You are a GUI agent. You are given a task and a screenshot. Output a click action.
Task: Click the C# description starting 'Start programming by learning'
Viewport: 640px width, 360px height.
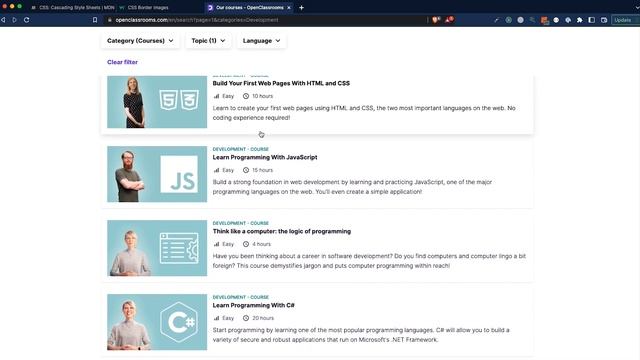pos(361,335)
